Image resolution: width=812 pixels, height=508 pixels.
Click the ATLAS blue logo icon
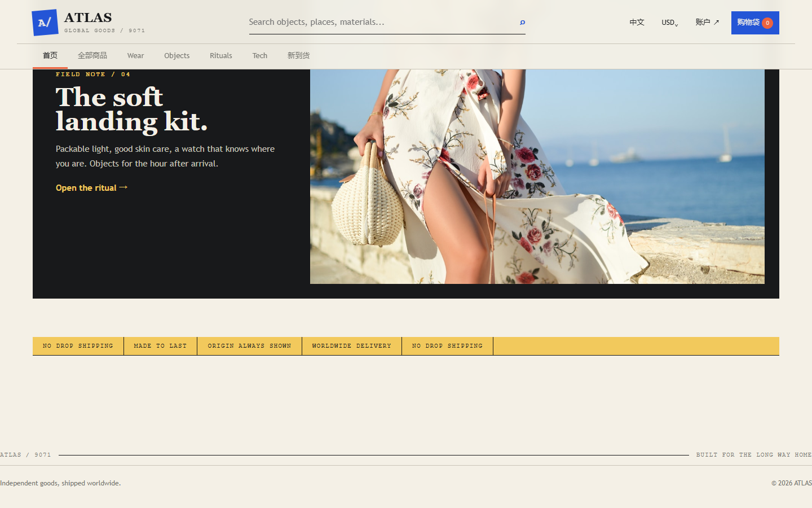[x=45, y=23]
